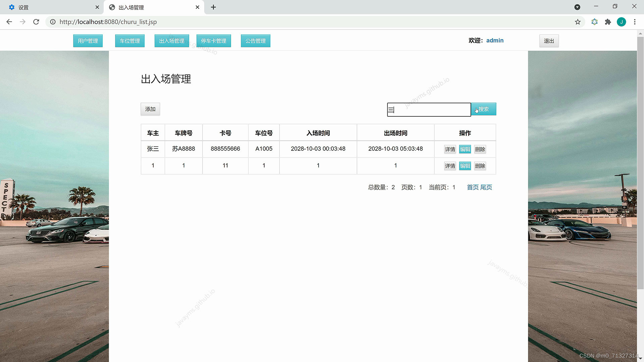
Task: Select entry time 2028-10-03 00:03:48
Action: point(318,149)
